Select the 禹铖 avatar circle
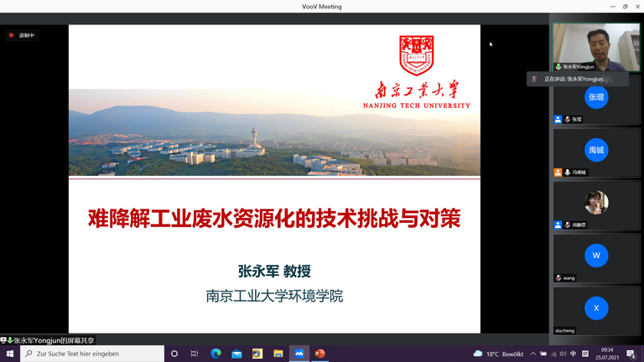 (x=596, y=150)
